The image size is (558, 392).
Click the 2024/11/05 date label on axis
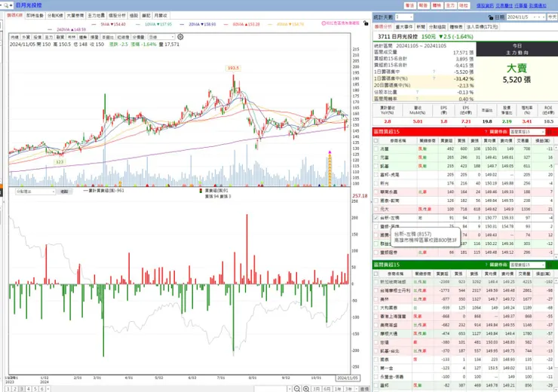click(348, 378)
